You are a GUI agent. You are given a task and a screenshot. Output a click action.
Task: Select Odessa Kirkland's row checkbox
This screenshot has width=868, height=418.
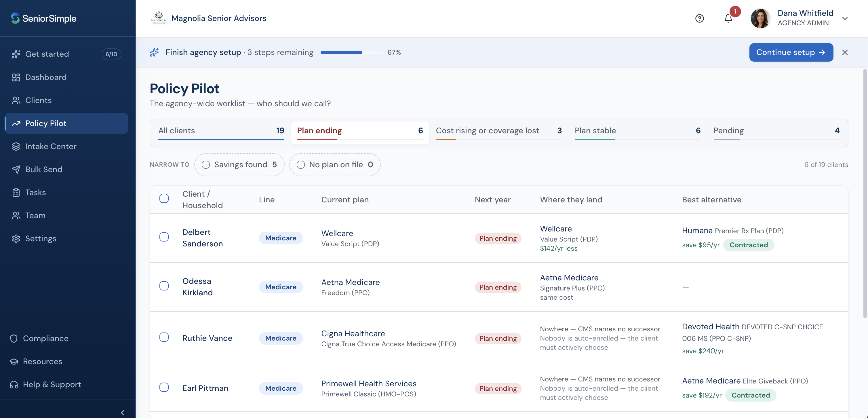click(x=164, y=286)
